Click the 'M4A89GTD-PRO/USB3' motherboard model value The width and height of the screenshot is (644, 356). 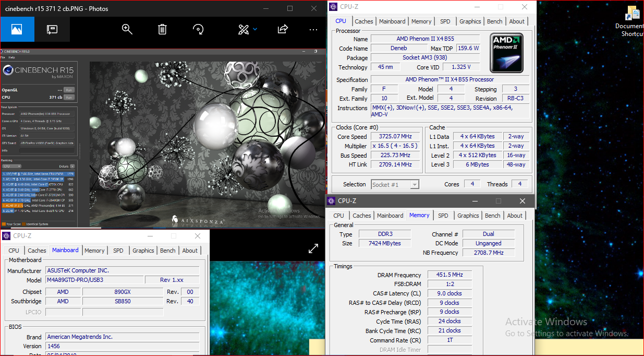[x=94, y=280]
